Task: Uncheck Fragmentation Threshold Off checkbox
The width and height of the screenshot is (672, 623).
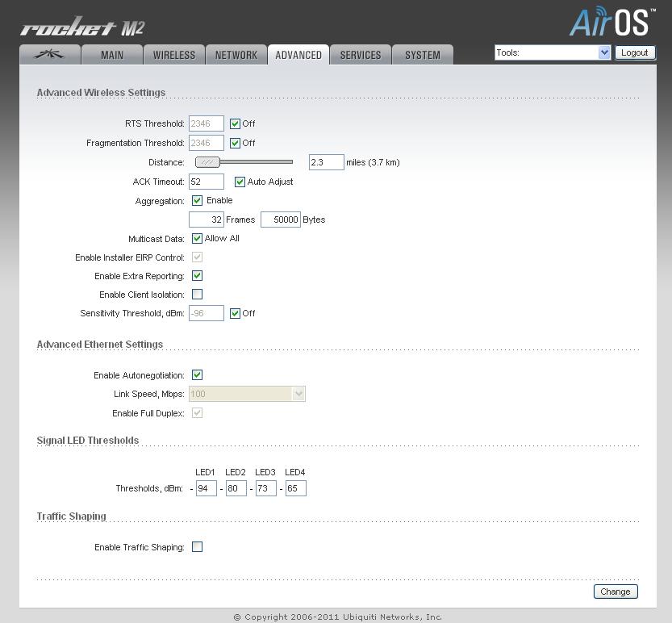Action: 235,143
